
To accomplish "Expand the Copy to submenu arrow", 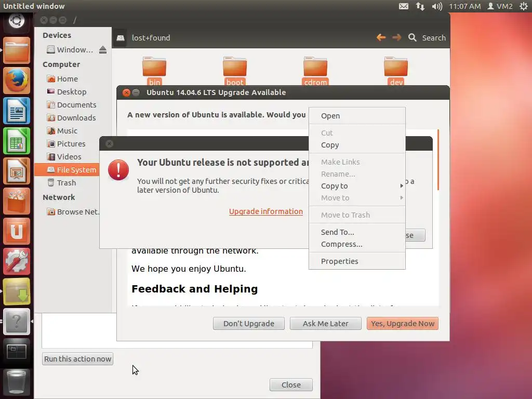I will pyautogui.click(x=402, y=186).
